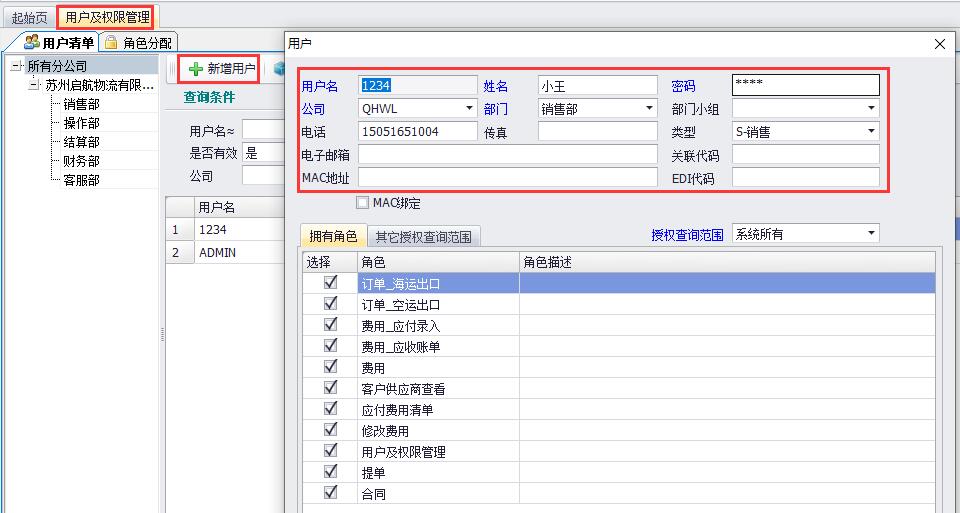960x513 pixels.
Task: Select 结算部 in the company tree
Action: [81, 142]
